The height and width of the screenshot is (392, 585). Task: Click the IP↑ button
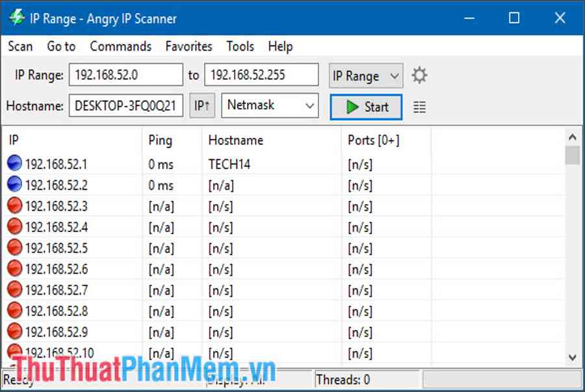(202, 106)
